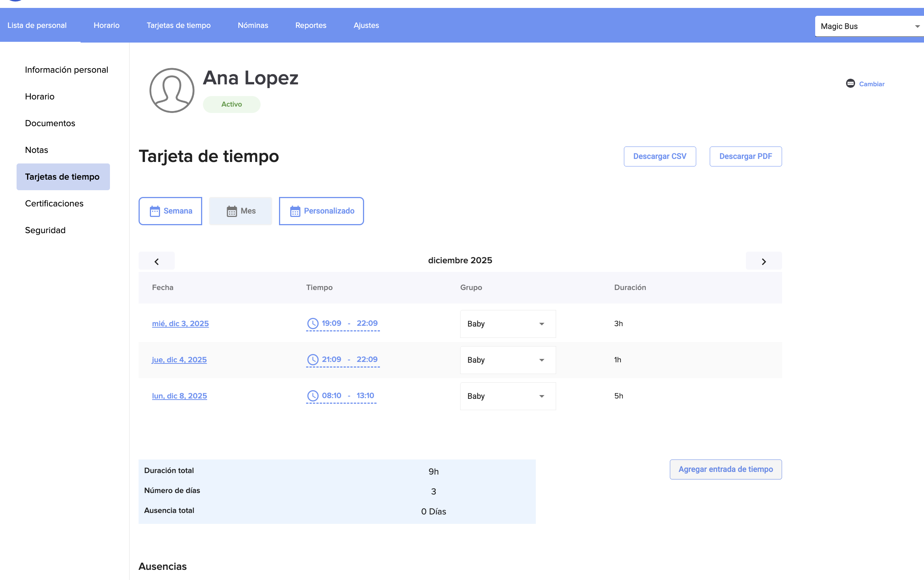Open Magic Bus location selector
924x580 pixels.
click(869, 26)
